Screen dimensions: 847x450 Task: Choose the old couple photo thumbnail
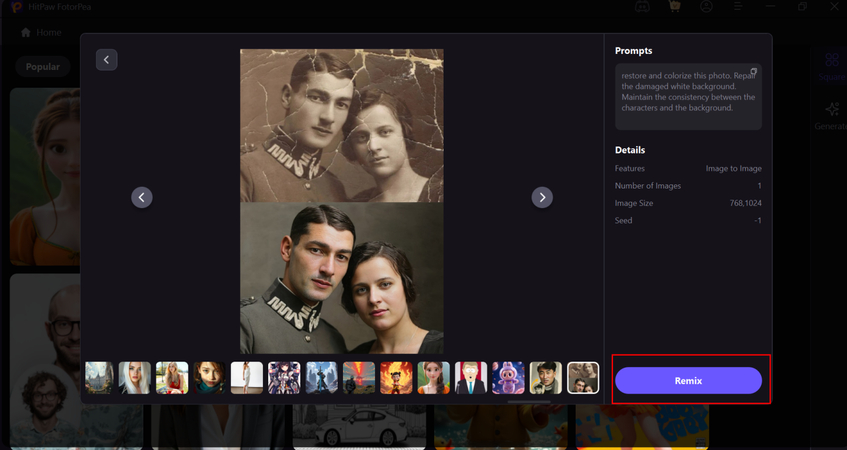[x=583, y=378]
